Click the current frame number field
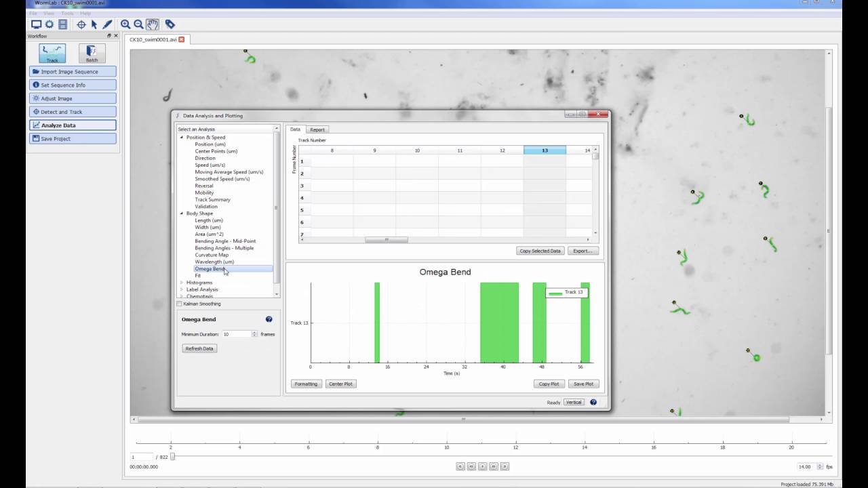 [x=141, y=457]
